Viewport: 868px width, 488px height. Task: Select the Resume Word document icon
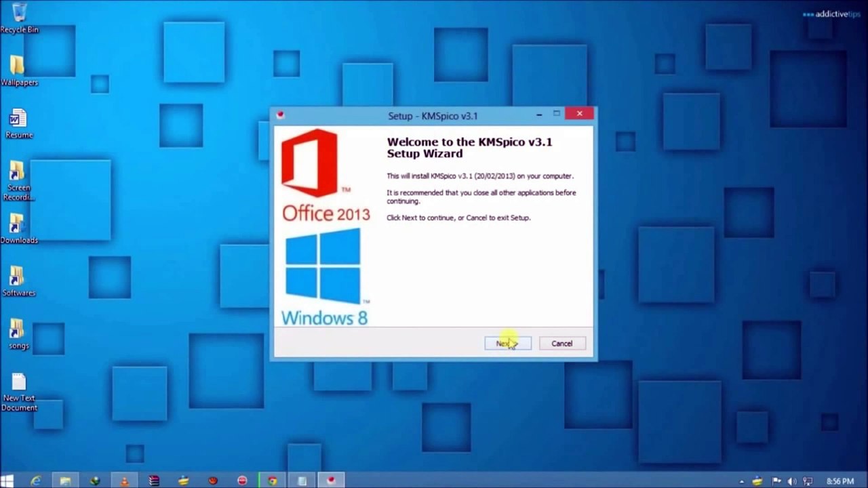[x=19, y=123]
